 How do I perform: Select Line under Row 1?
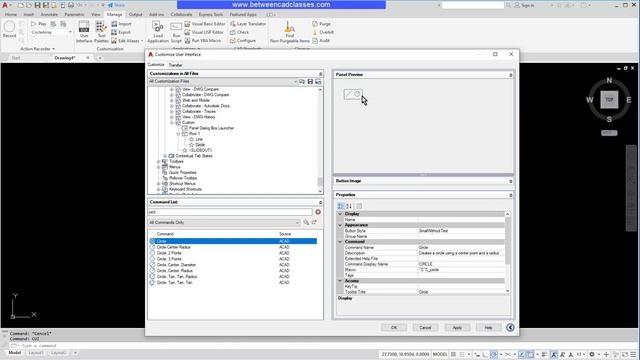(199, 139)
